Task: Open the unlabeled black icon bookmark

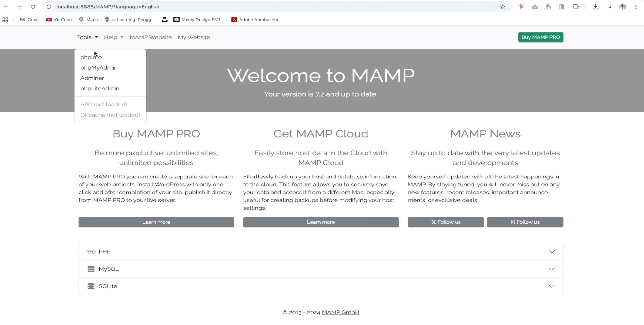Action: pyautogui.click(x=164, y=20)
